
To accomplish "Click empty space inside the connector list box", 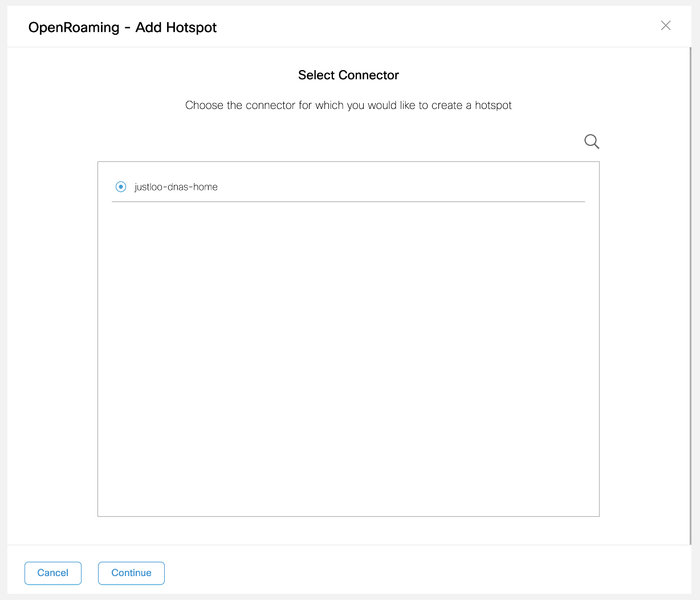I will click(348, 354).
